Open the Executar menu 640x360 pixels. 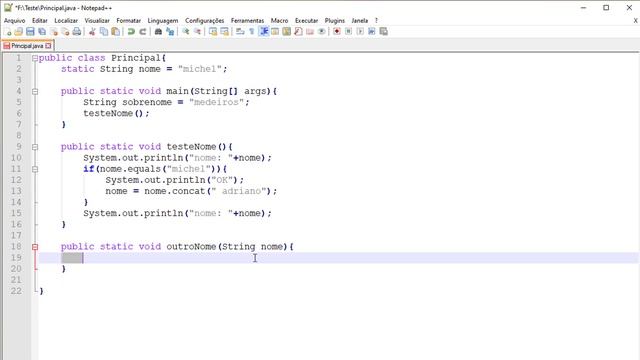click(307, 20)
